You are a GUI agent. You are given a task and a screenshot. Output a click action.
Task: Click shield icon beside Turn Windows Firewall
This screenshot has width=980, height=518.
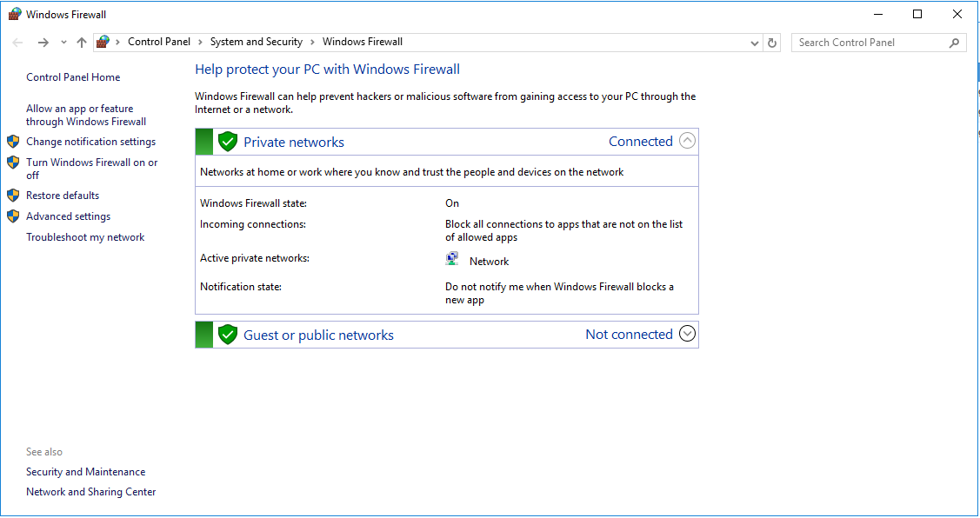point(13,163)
